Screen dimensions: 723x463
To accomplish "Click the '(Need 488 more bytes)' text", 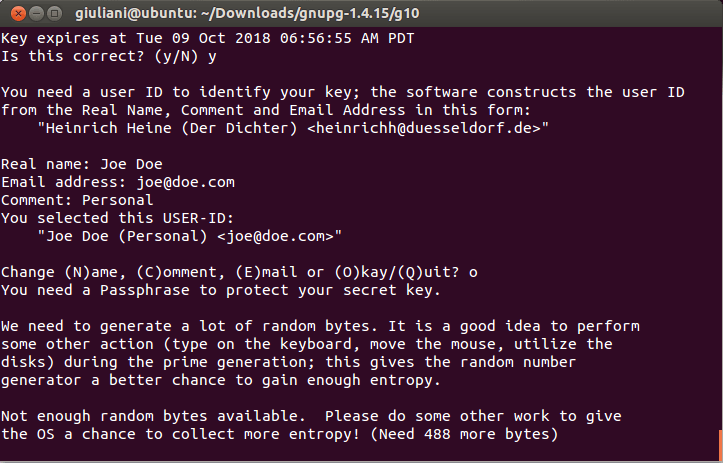I will pos(464,434).
